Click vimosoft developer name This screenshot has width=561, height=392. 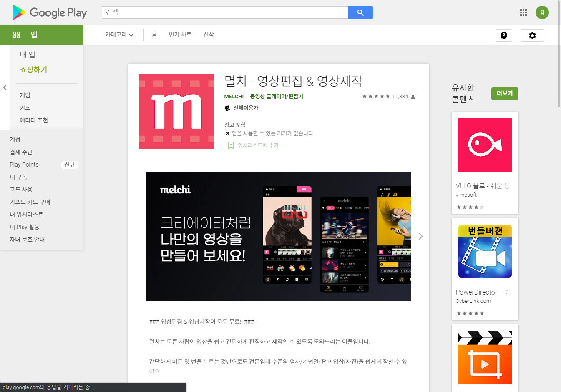point(466,195)
